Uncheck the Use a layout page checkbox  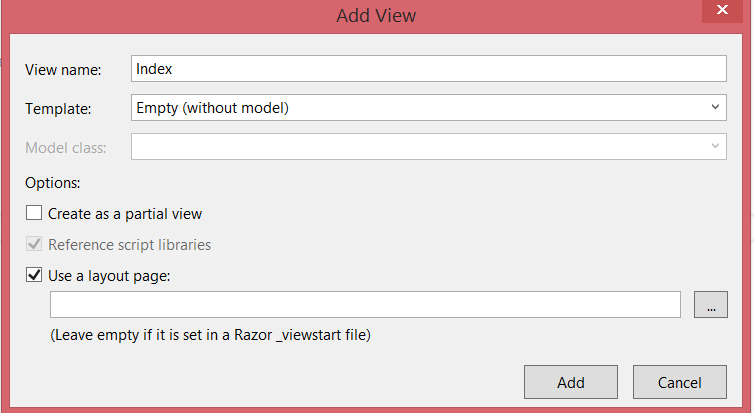click(x=34, y=275)
